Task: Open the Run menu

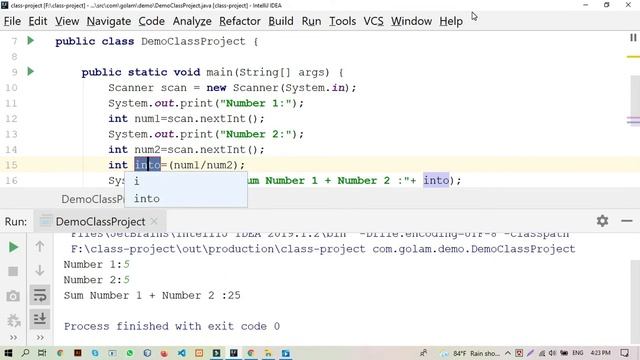Action: [x=311, y=21]
